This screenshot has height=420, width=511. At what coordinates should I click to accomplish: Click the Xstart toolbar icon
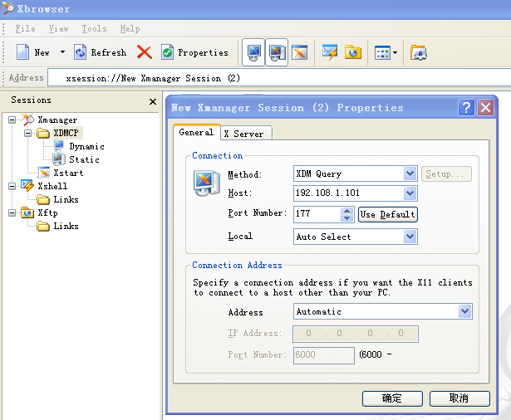[x=299, y=52]
